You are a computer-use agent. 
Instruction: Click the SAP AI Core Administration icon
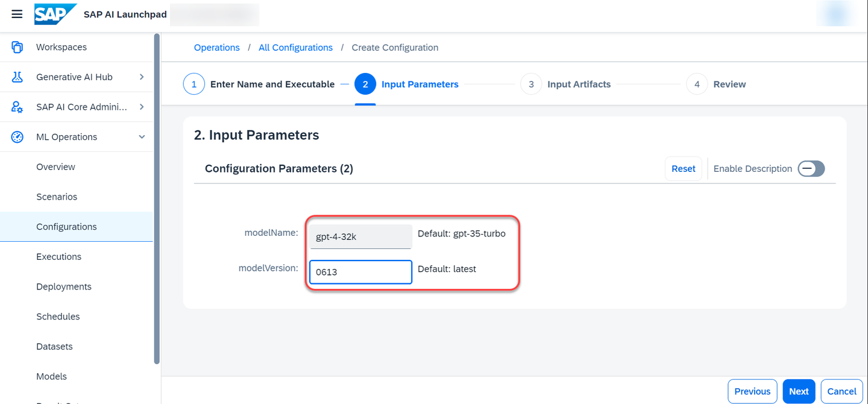[x=17, y=107]
